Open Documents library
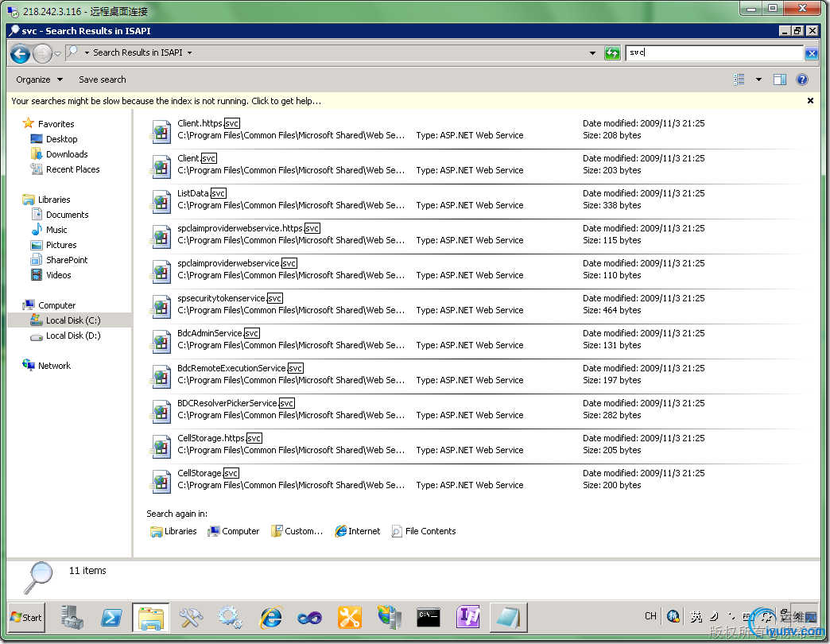The height and width of the screenshot is (644, 830). [x=60, y=215]
